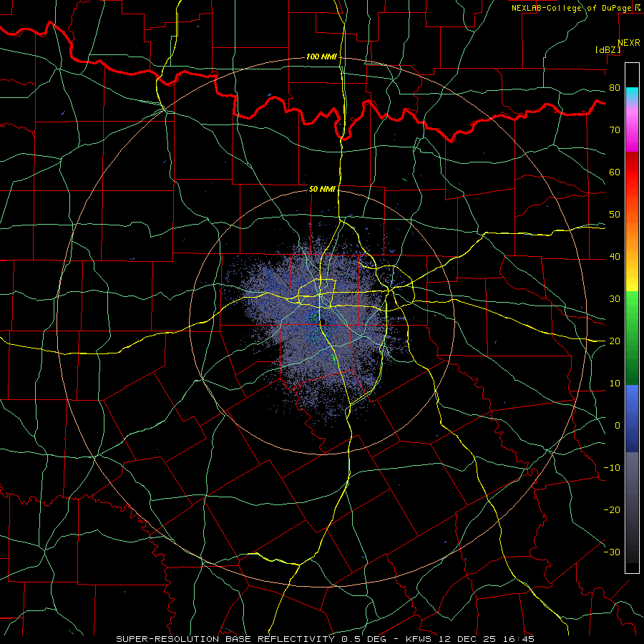Click the KFWS 12 DEC 25 16:45 timestamp

(x=470, y=639)
